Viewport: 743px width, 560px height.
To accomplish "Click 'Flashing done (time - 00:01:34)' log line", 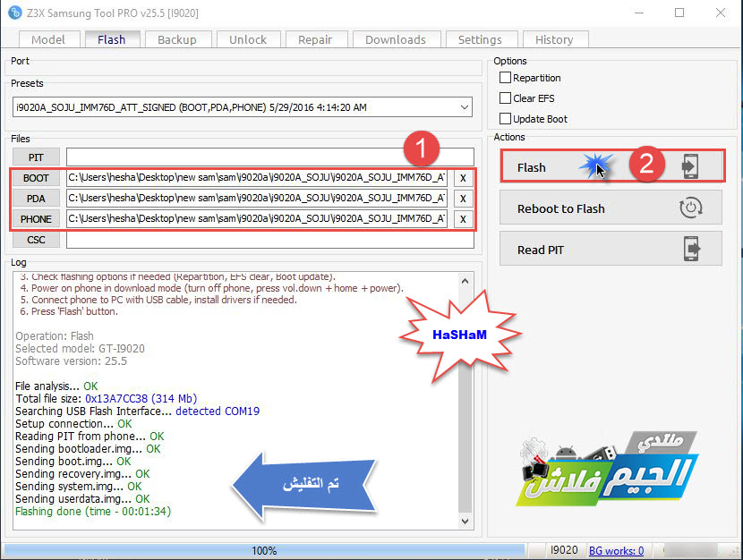I will pos(93,511).
